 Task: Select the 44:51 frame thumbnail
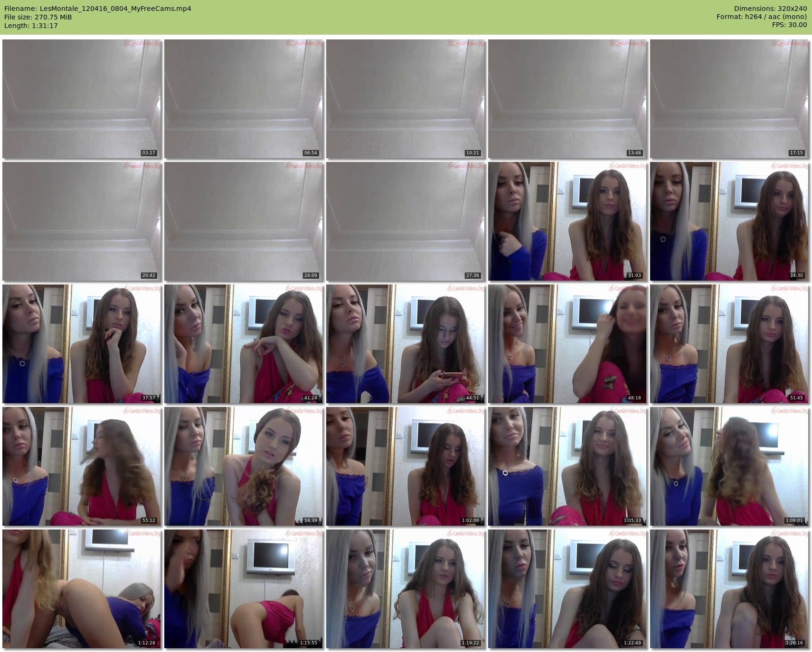coord(406,344)
